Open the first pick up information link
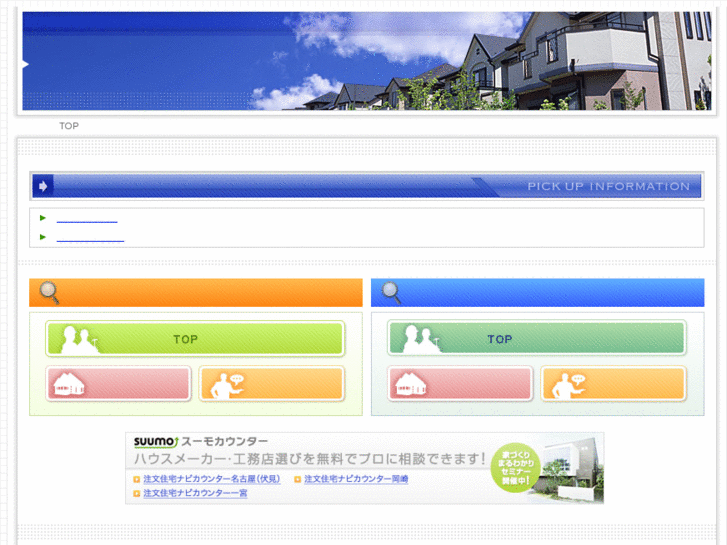 pos(87,219)
